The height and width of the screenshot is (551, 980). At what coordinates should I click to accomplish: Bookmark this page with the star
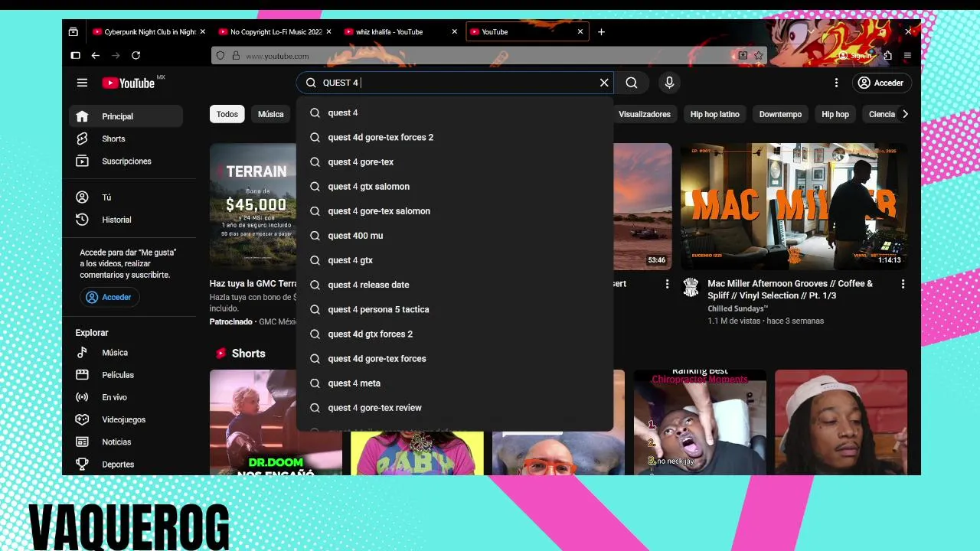pyautogui.click(x=758, y=56)
